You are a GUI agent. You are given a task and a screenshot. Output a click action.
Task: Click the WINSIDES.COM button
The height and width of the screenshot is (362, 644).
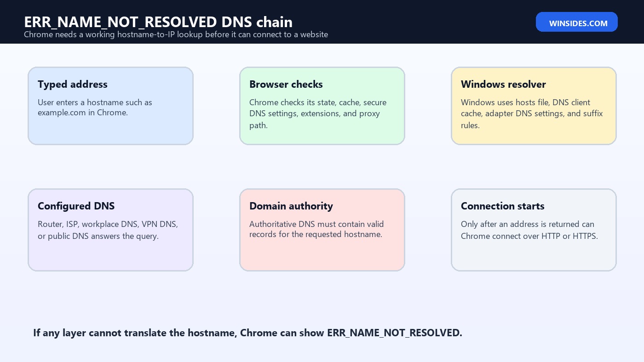pyautogui.click(x=576, y=22)
